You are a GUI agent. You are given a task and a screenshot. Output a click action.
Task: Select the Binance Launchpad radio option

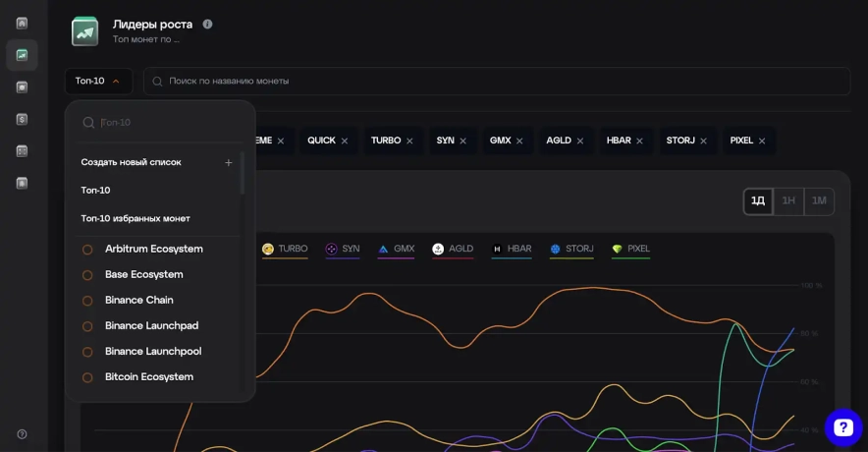tap(87, 326)
